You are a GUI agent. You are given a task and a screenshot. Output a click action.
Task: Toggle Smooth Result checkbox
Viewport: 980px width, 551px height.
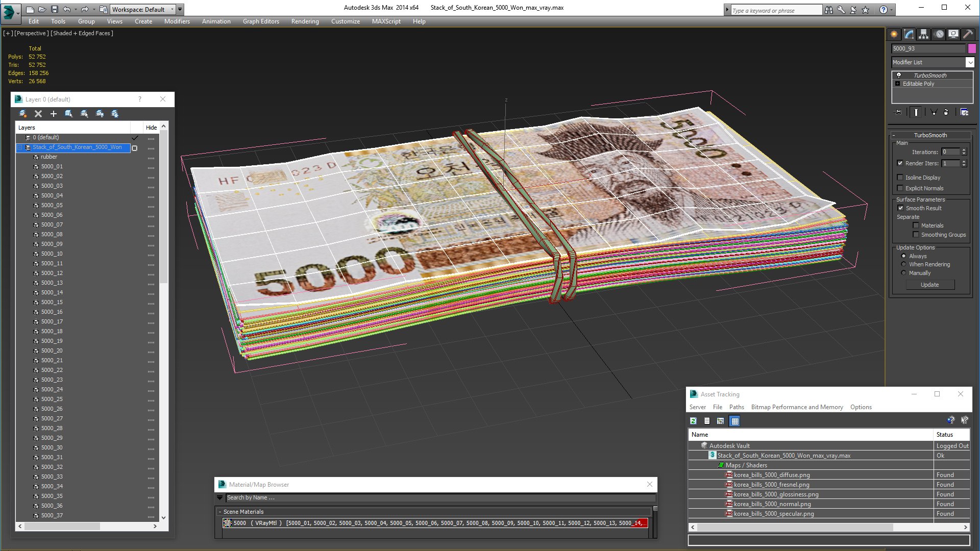pyautogui.click(x=900, y=208)
